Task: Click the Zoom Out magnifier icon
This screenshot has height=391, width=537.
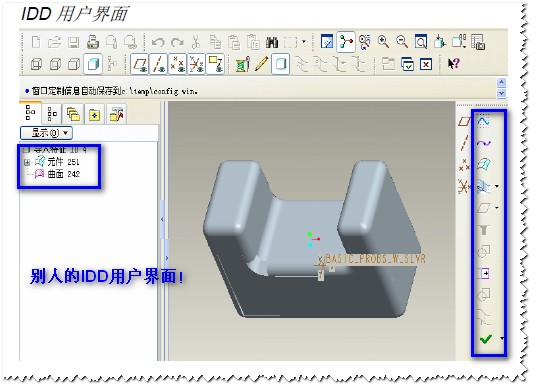Action: point(402,42)
